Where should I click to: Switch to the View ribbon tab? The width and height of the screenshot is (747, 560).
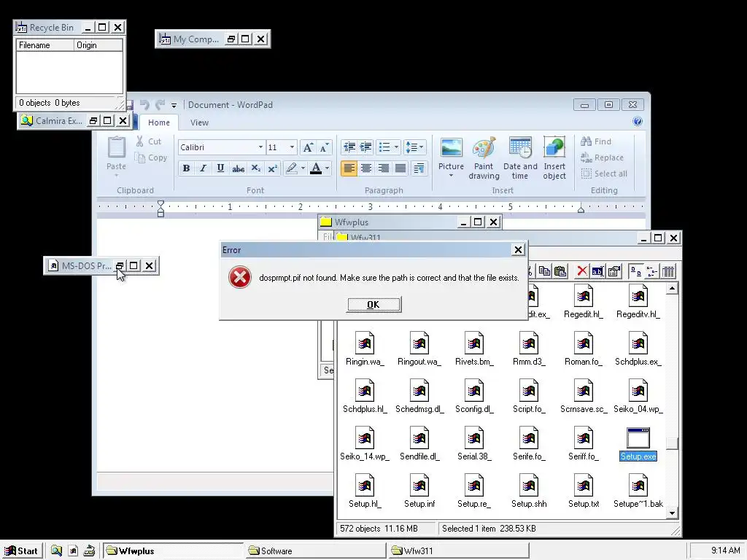click(x=199, y=122)
